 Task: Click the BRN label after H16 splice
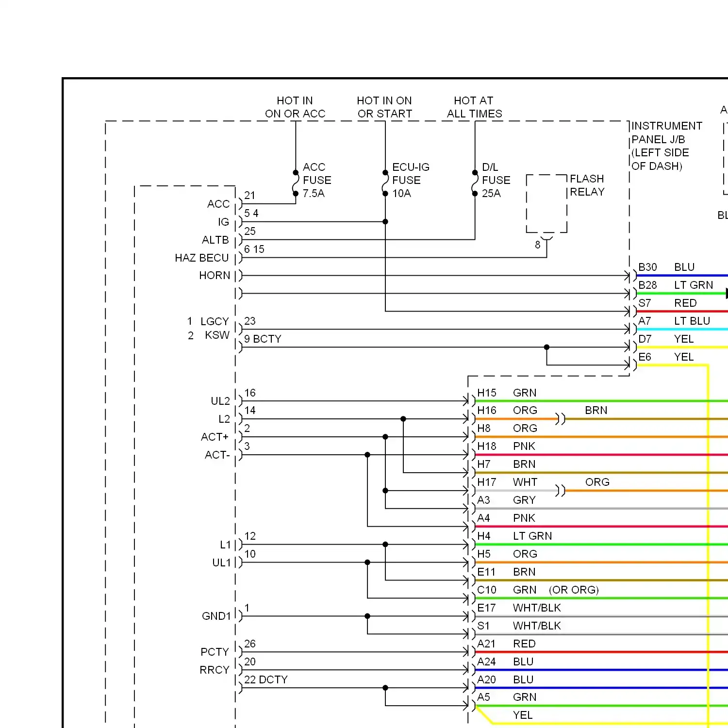click(596, 410)
